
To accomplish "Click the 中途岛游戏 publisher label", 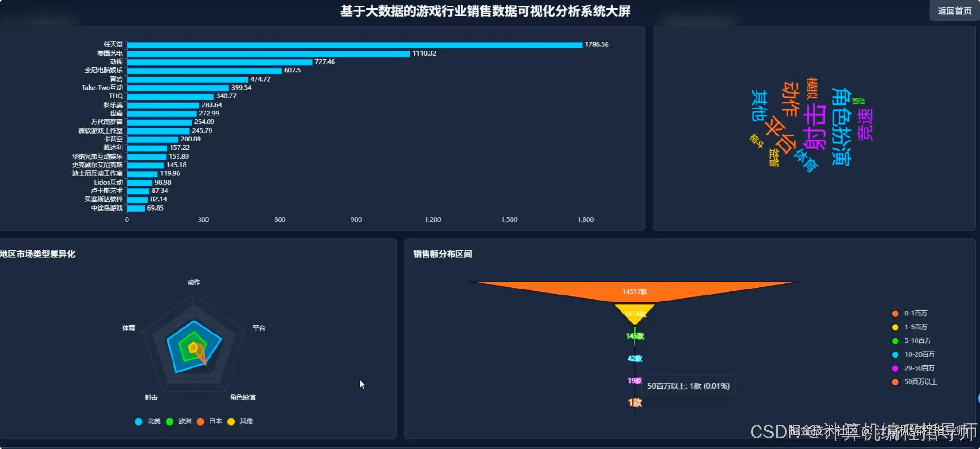I will click(x=107, y=208).
